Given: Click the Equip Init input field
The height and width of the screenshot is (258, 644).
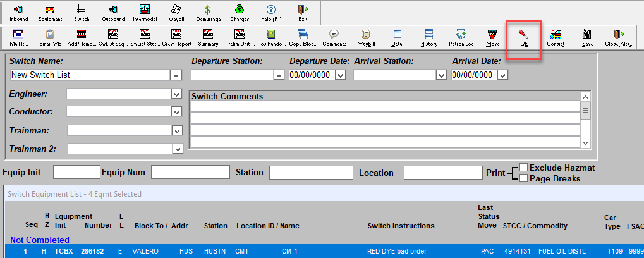Looking at the screenshot, I should [77, 172].
